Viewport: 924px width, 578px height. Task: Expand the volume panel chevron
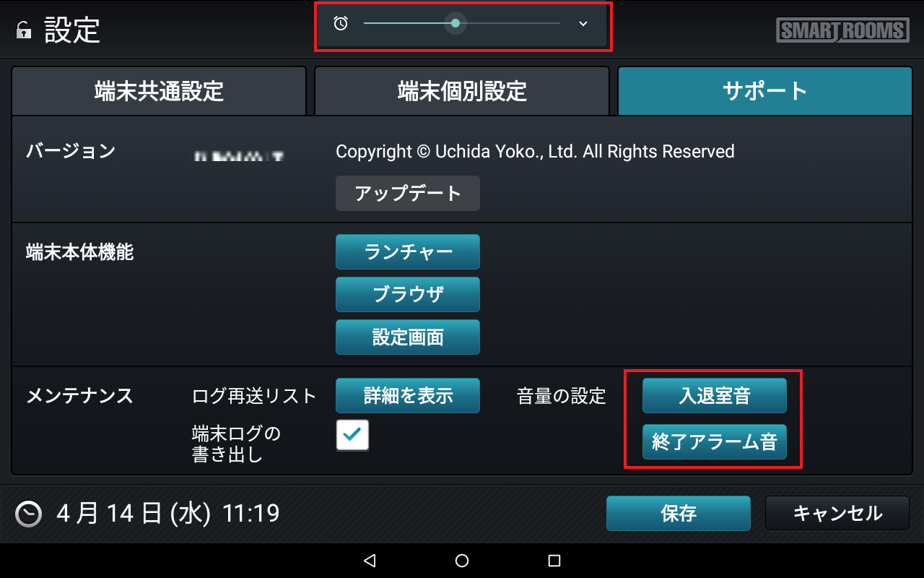[583, 23]
